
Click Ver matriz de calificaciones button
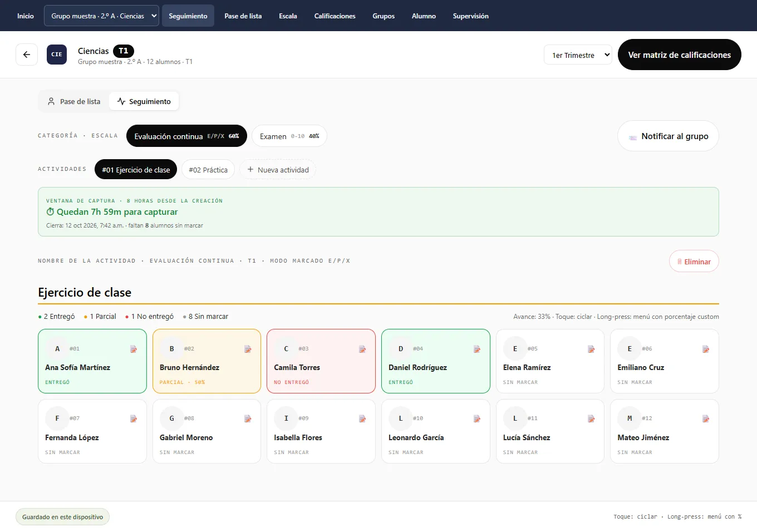coord(679,55)
